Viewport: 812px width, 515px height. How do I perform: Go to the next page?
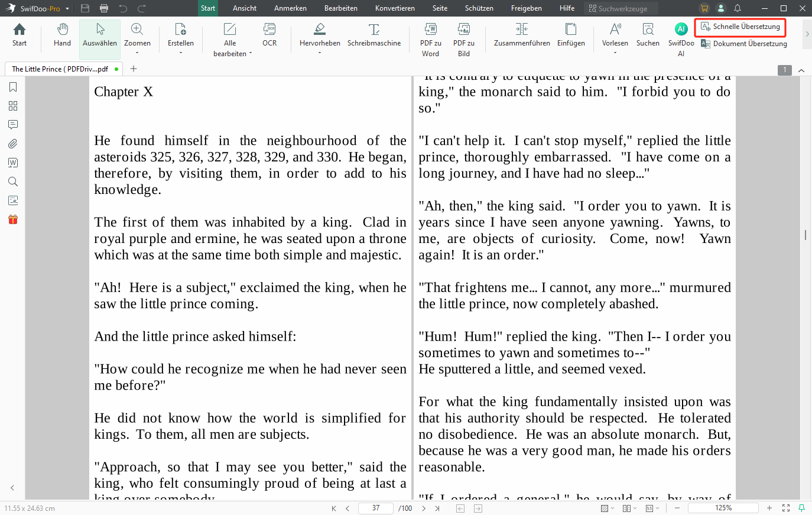[424, 508]
